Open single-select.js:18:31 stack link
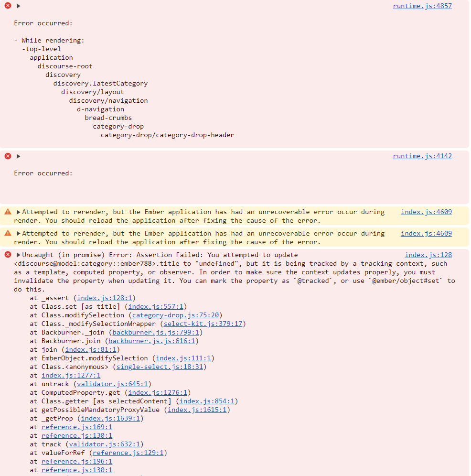Screen dimensions: 471x476 pos(160,367)
